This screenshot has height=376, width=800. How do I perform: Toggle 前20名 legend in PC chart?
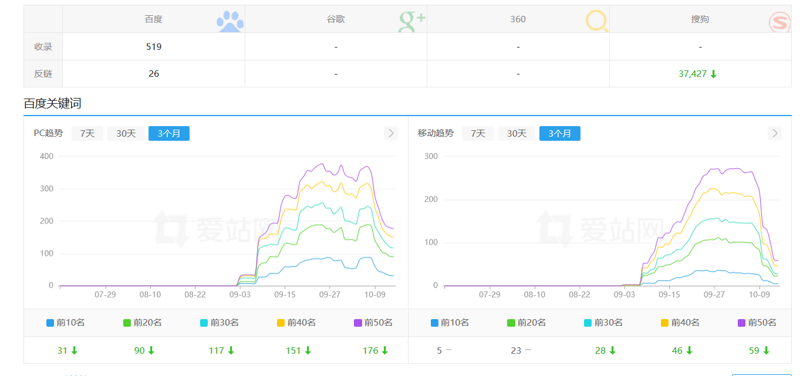click(x=142, y=322)
